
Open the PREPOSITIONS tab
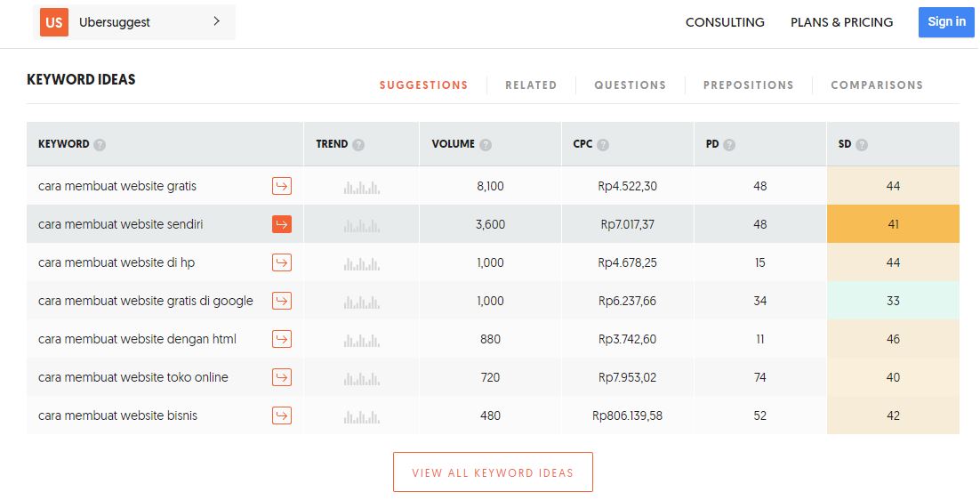click(x=748, y=85)
